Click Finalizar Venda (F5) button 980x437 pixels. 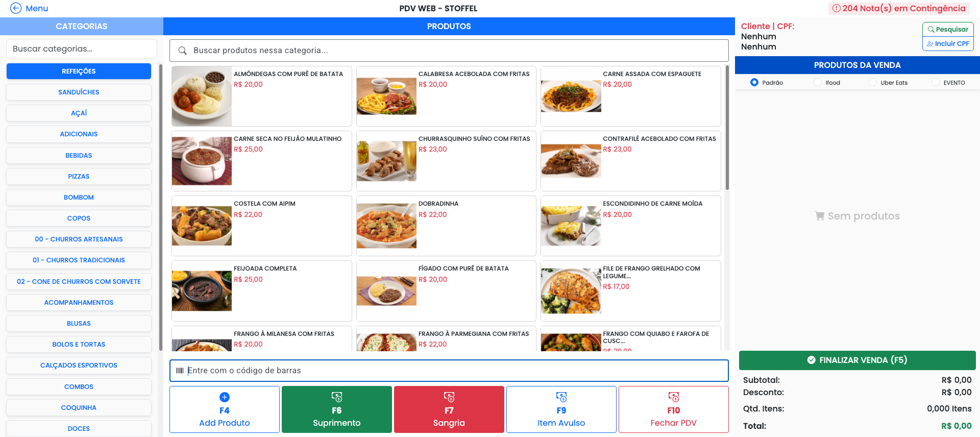(x=857, y=360)
